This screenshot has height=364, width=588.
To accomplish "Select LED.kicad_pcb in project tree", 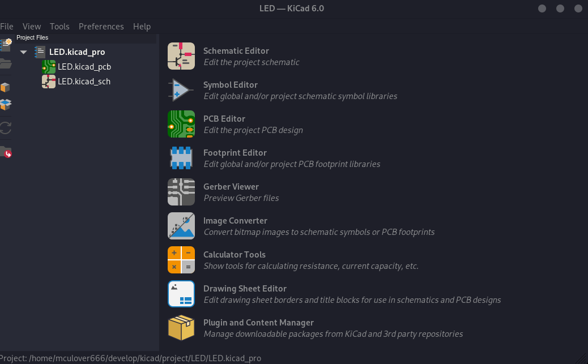I will coord(84,67).
